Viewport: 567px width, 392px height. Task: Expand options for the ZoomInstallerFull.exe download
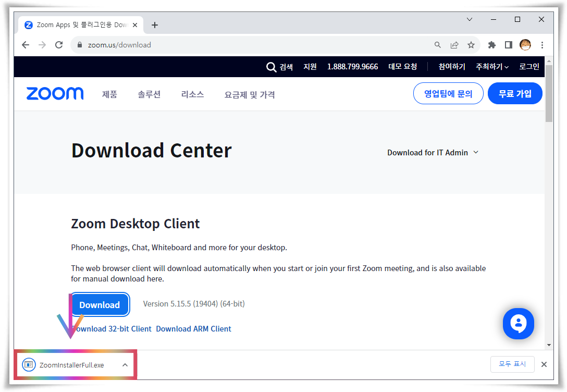(x=125, y=365)
